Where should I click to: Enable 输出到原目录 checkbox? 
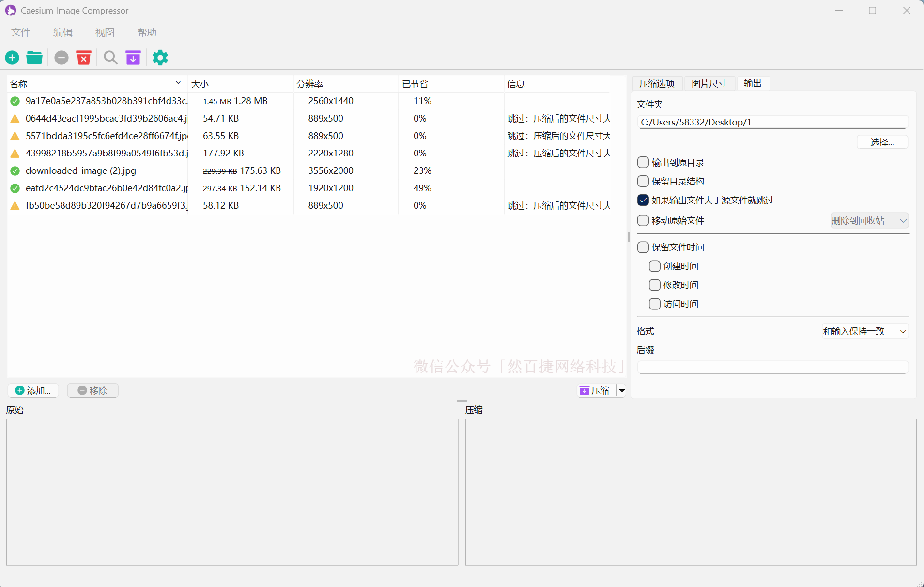pos(643,162)
